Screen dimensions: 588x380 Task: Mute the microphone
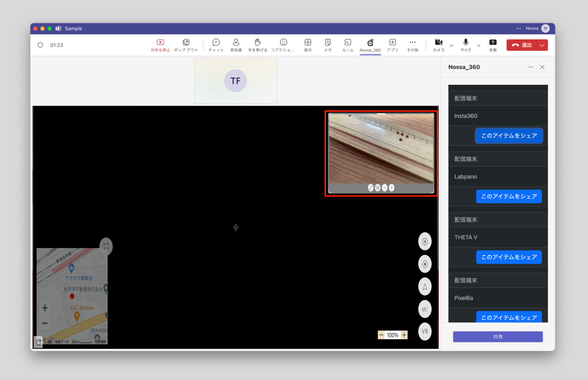point(466,45)
